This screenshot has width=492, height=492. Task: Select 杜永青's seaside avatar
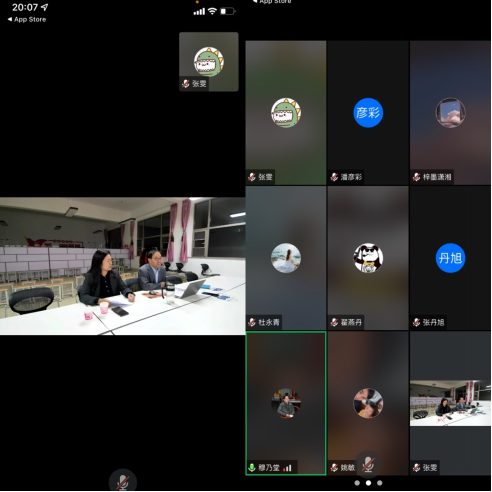[286, 258]
